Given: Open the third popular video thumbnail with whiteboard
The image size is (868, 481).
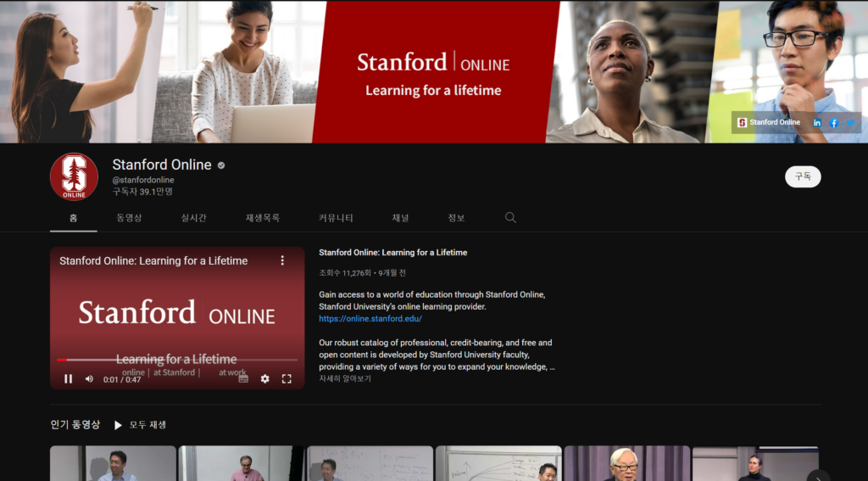Looking at the screenshot, I should (x=370, y=463).
